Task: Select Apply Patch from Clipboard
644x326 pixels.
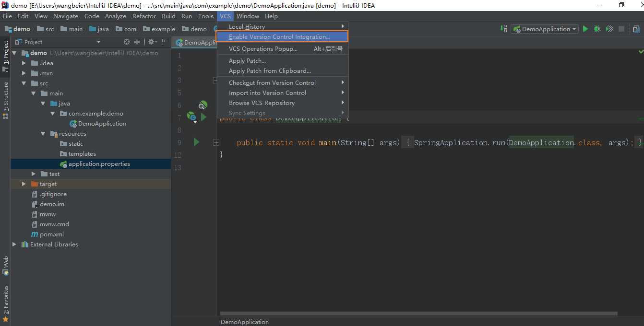Action: coord(282,71)
